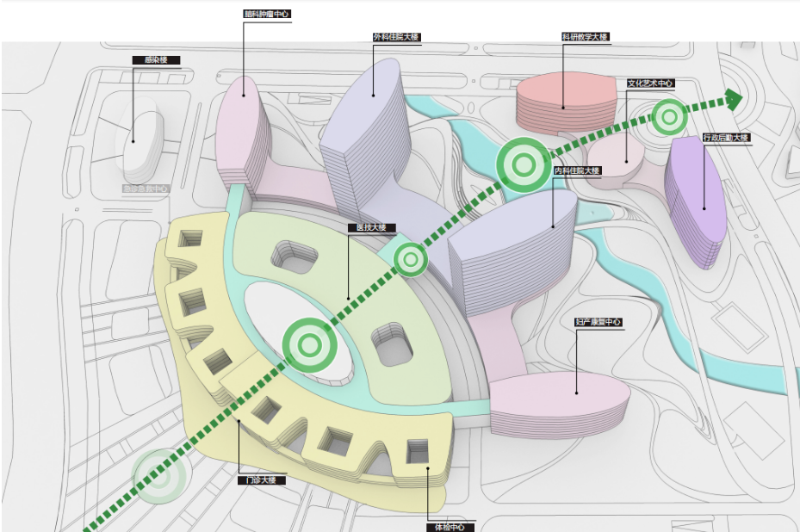
Task: Click the 文化艺术中心 label
Action: click(x=650, y=84)
